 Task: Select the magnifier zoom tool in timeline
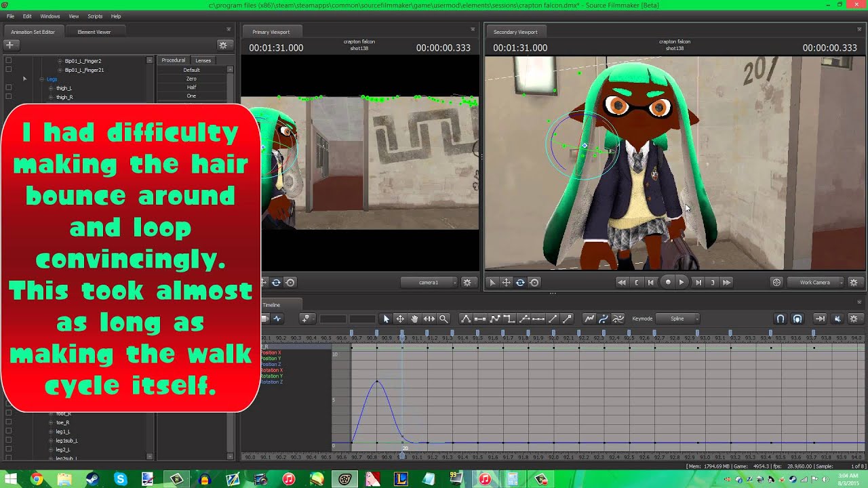click(443, 319)
